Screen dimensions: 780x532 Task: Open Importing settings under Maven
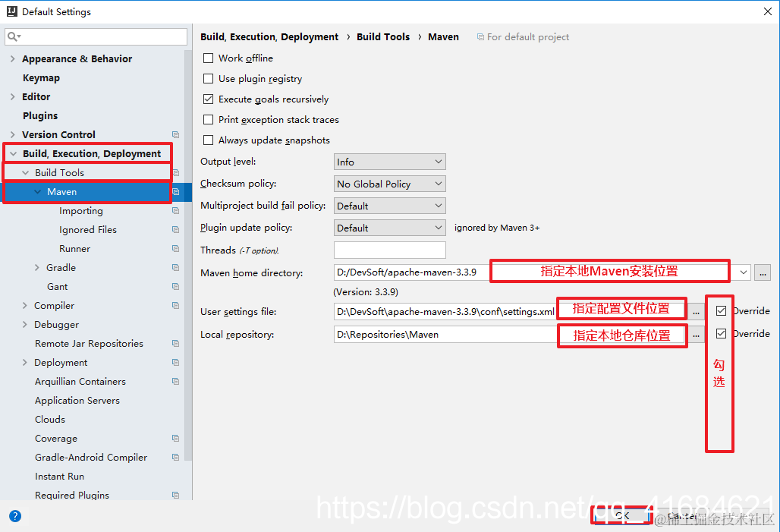coord(81,210)
